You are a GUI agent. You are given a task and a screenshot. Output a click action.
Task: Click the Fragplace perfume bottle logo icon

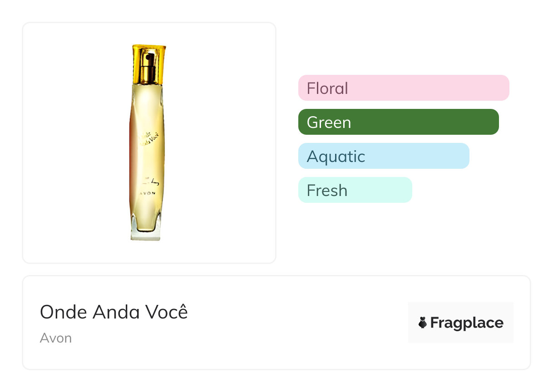point(423,323)
